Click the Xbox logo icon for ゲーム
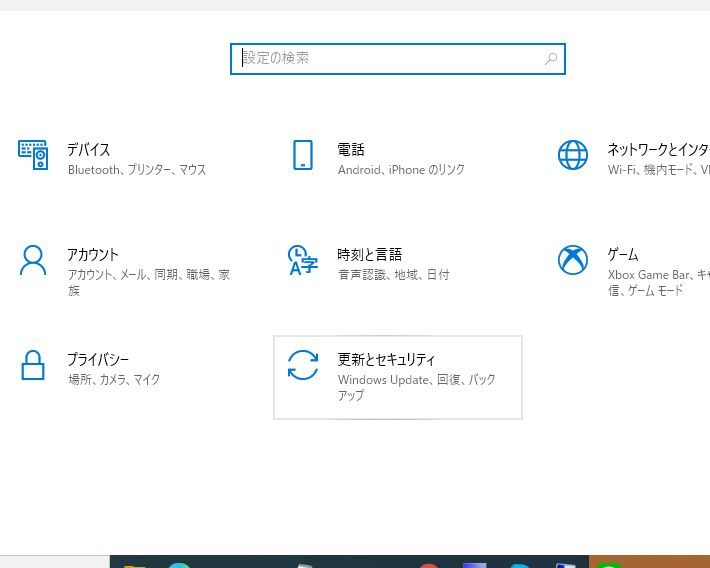 (573, 260)
